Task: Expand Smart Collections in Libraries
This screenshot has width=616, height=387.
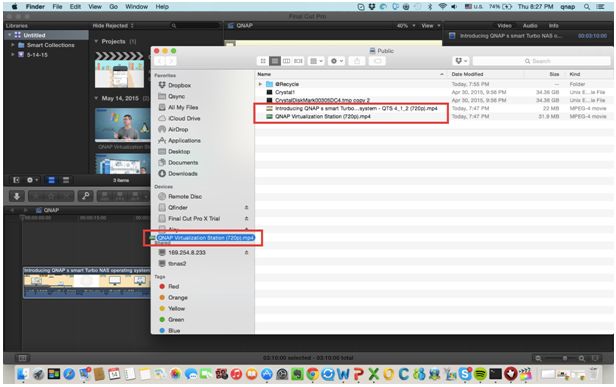Action: (x=13, y=45)
